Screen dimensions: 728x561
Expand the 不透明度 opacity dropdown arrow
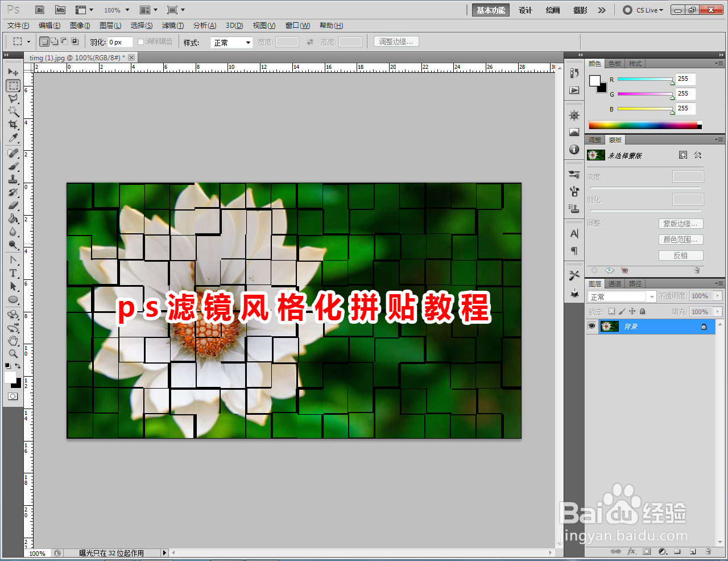click(x=717, y=295)
